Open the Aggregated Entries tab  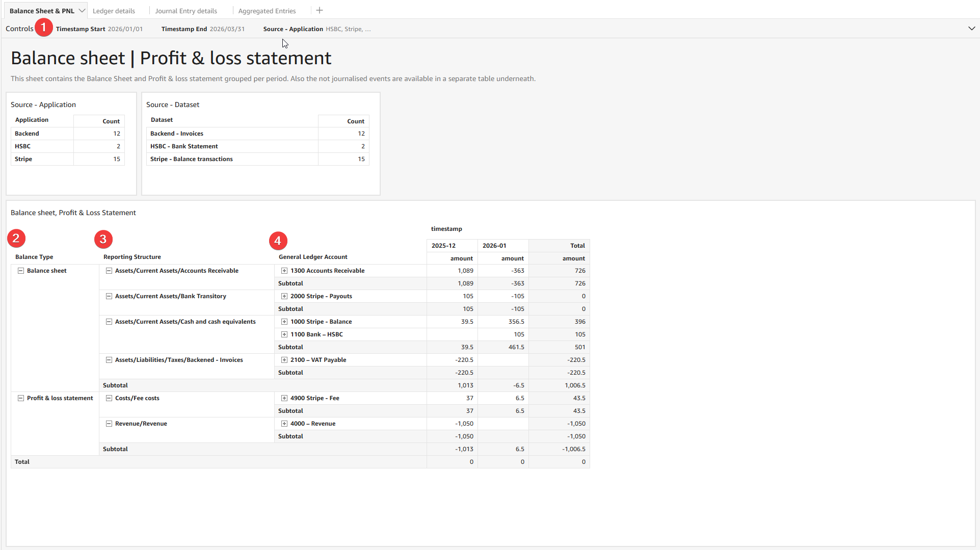click(267, 11)
